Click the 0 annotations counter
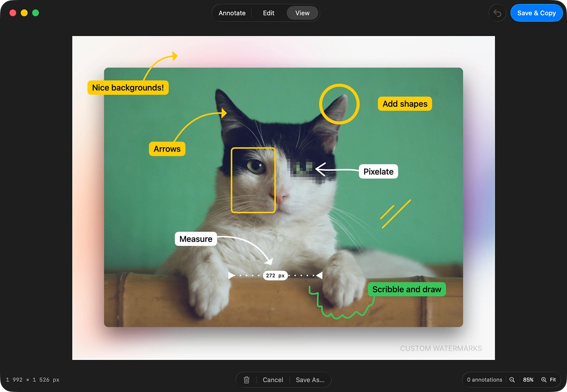567x392 pixels. [x=485, y=380]
